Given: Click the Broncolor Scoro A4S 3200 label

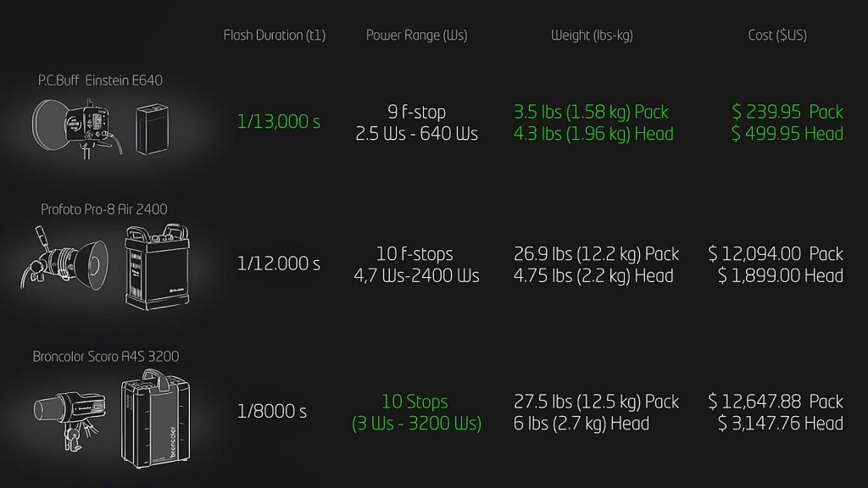Looking at the screenshot, I should tap(106, 357).
